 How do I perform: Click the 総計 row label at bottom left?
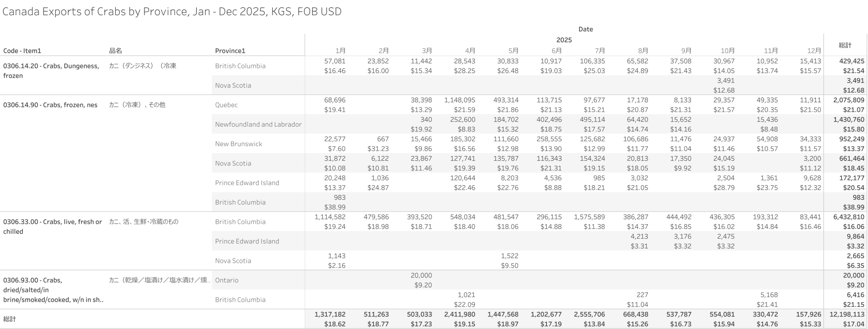[x=10, y=319]
